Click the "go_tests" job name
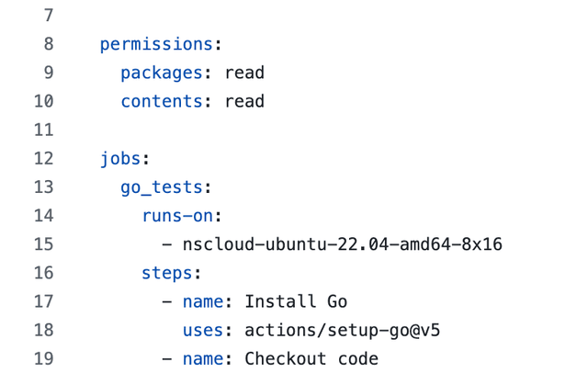 pyautogui.click(x=162, y=187)
